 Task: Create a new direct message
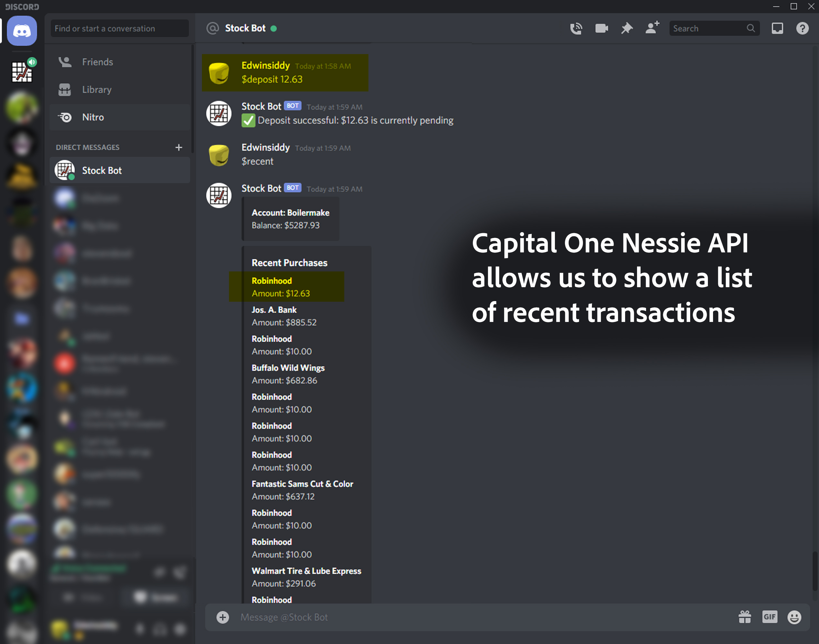(x=179, y=147)
